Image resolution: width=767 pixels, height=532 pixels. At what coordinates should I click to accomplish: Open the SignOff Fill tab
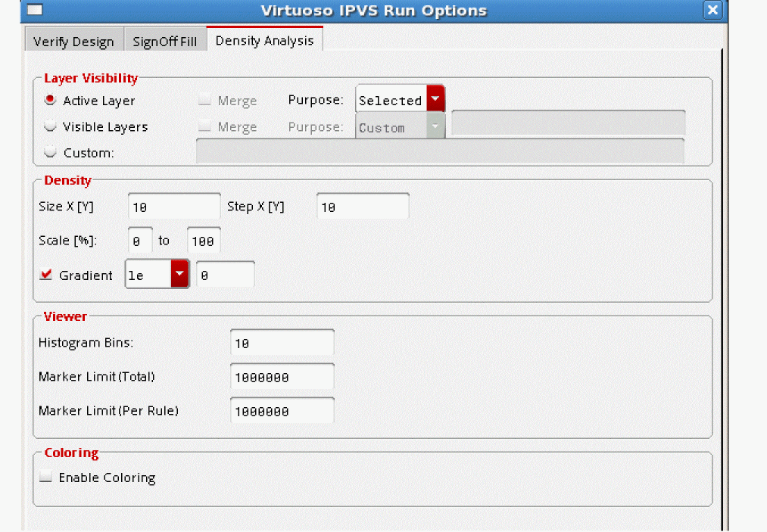tap(164, 42)
